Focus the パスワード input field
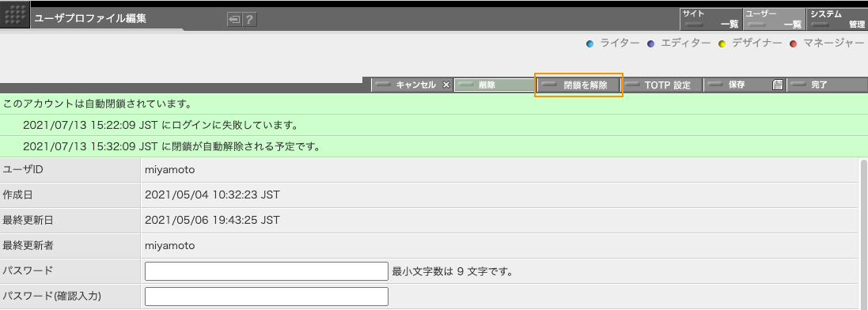Viewport: 868px width, 310px height. (x=267, y=271)
